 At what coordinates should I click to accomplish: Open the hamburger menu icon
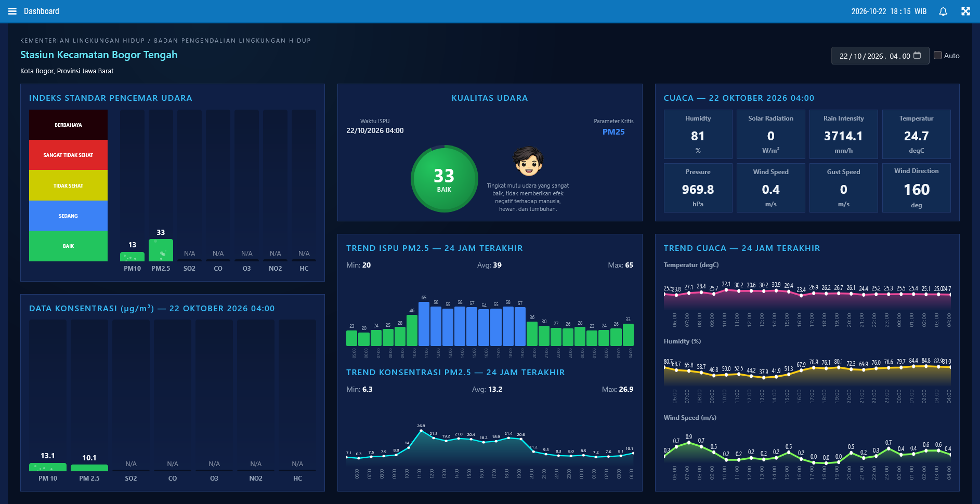[x=12, y=11]
